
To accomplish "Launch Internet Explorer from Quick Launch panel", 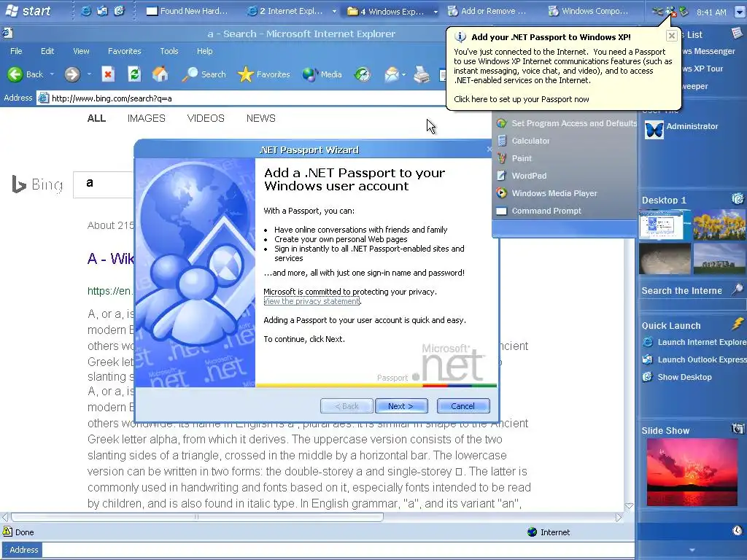I will (x=694, y=343).
